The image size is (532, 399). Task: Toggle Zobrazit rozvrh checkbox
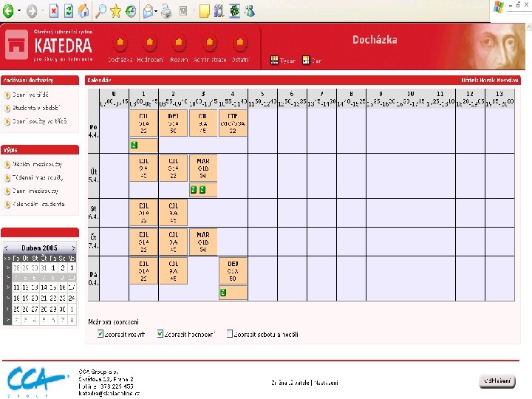(100, 333)
